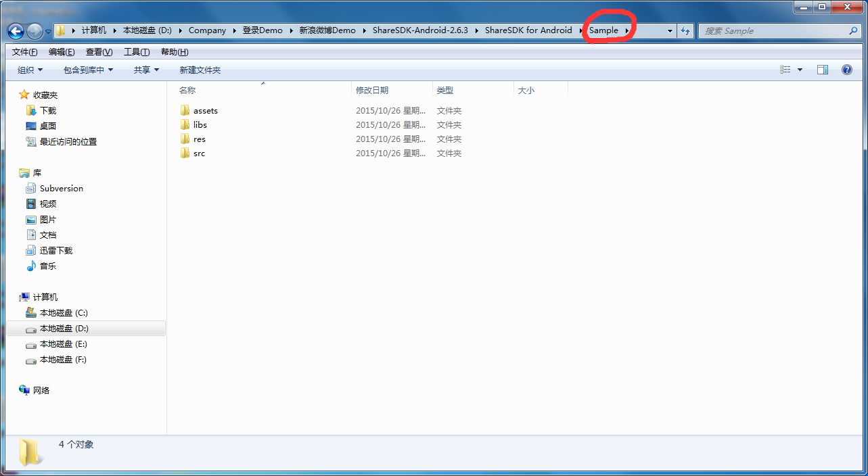Viewport: 868px width, 476px height.
Task: Click New Folder (新建文件夹) button
Action: [x=200, y=70]
